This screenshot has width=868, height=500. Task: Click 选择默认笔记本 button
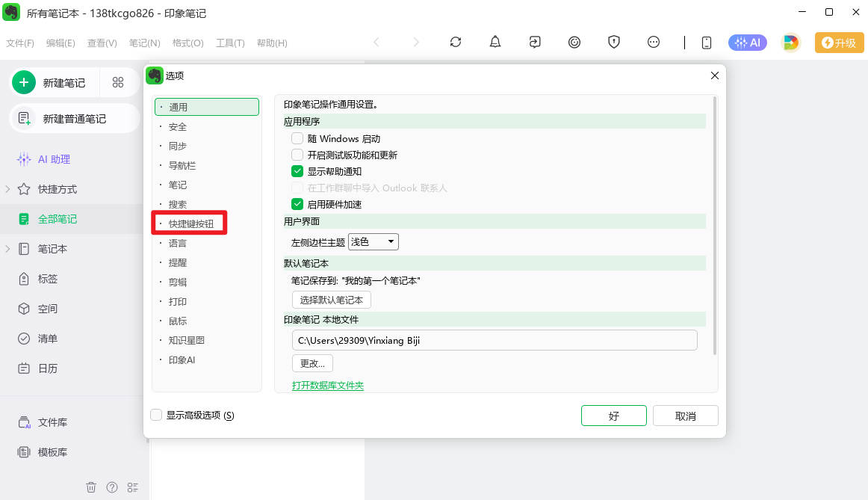(331, 300)
